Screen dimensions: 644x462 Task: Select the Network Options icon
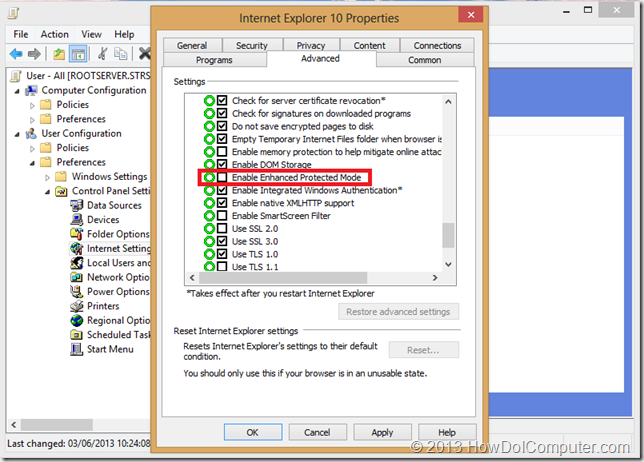click(x=77, y=277)
